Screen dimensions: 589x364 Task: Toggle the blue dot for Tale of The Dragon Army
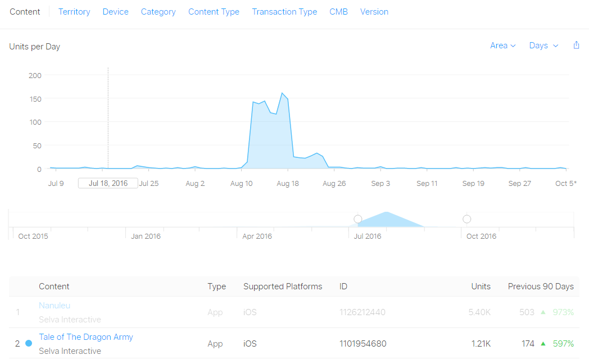tap(29, 343)
